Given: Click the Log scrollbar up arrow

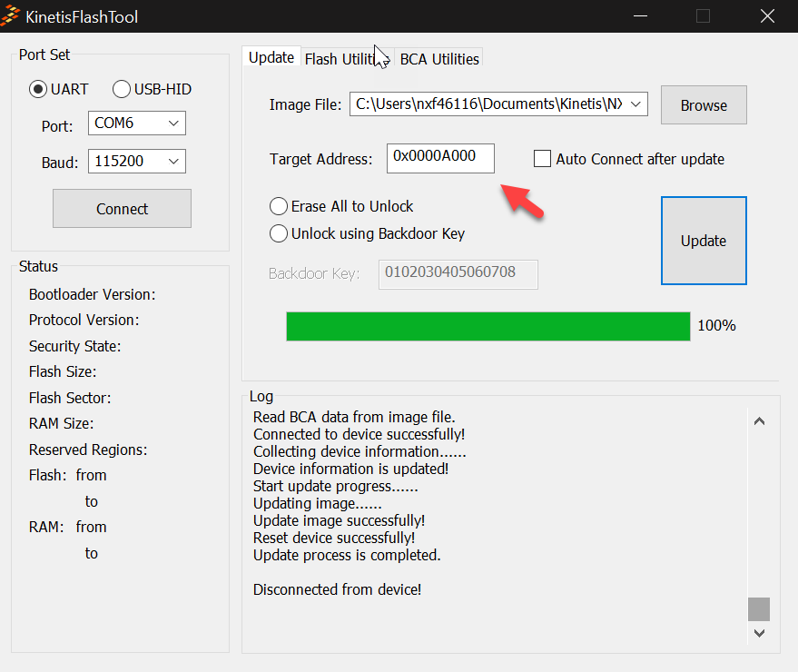Looking at the screenshot, I should pyautogui.click(x=759, y=421).
